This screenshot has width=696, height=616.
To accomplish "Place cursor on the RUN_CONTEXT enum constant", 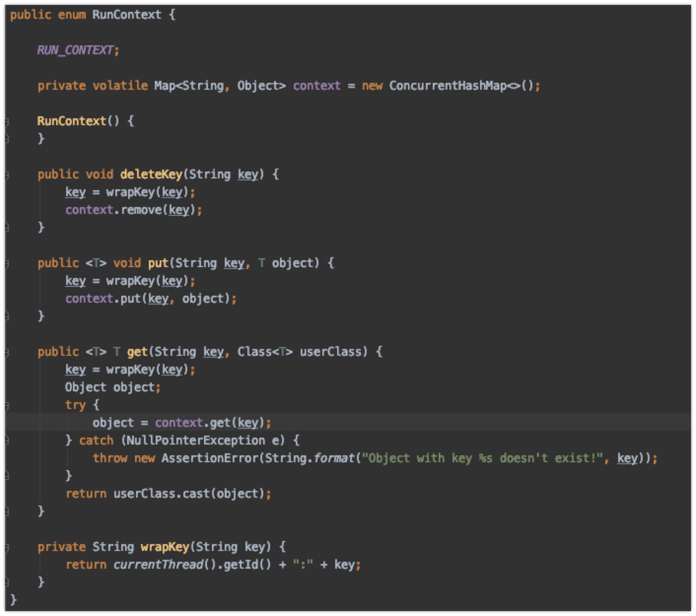I will point(76,50).
